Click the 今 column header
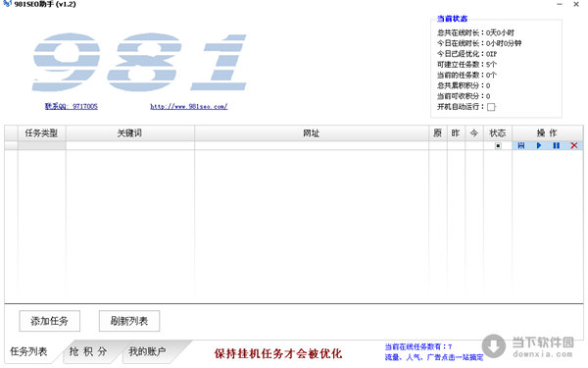 point(474,132)
